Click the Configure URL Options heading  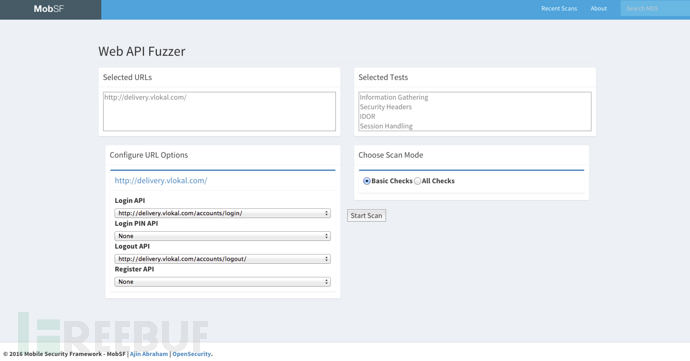coord(149,155)
